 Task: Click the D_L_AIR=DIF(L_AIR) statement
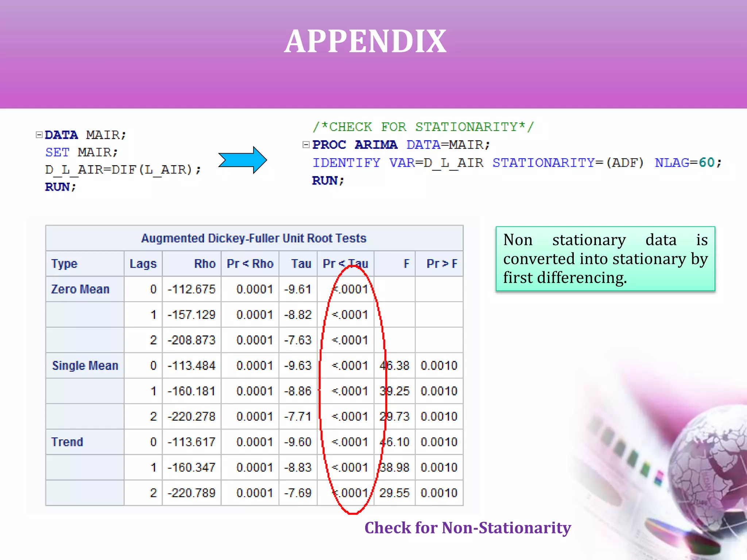tap(123, 170)
